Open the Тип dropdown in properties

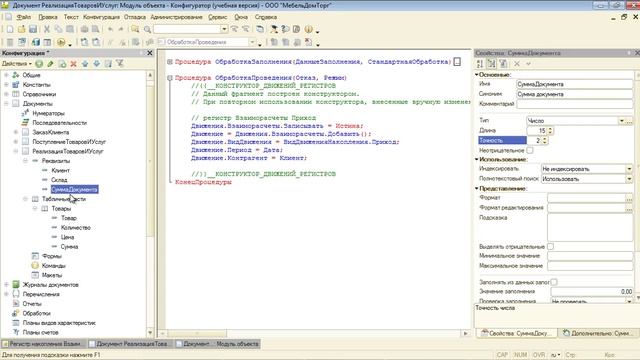click(622, 121)
